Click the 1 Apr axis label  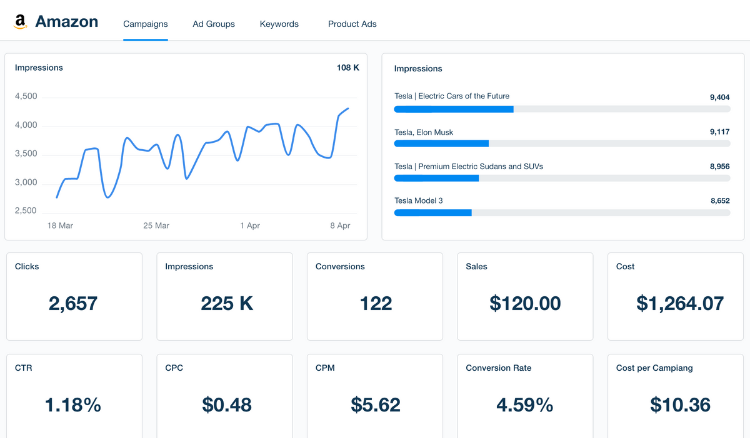[250, 225]
